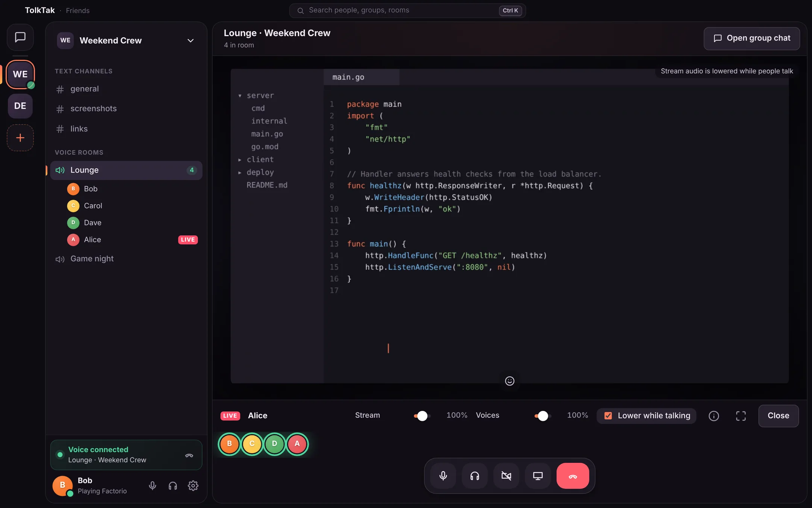The height and width of the screenshot is (508, 812).
Task: Add a new server with plus icon
Action: [x=20, y=138]
